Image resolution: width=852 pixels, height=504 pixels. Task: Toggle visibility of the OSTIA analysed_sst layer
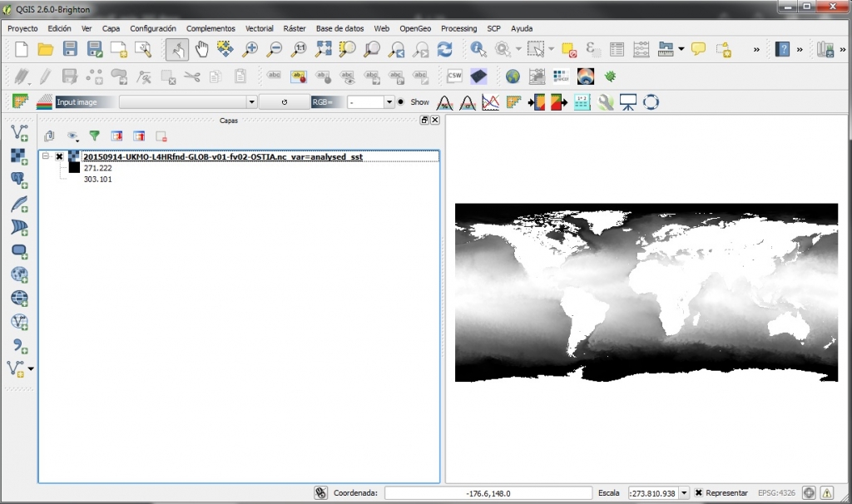pos(59,156)
